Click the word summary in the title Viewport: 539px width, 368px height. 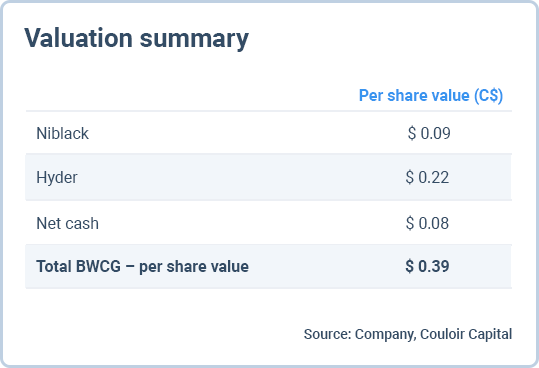pos(194,40)
